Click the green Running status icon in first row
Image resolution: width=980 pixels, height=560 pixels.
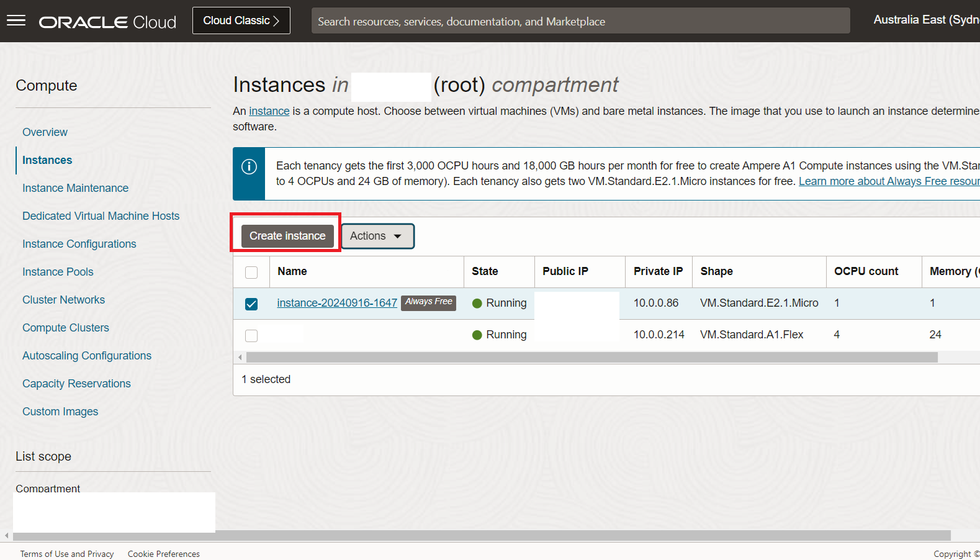(x=477, y=304)
